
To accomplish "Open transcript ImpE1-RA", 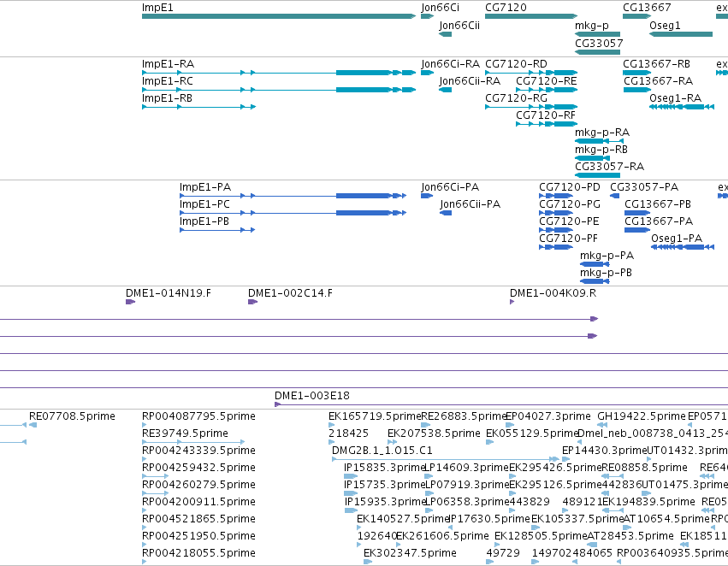I will click(x=168, y=64).
